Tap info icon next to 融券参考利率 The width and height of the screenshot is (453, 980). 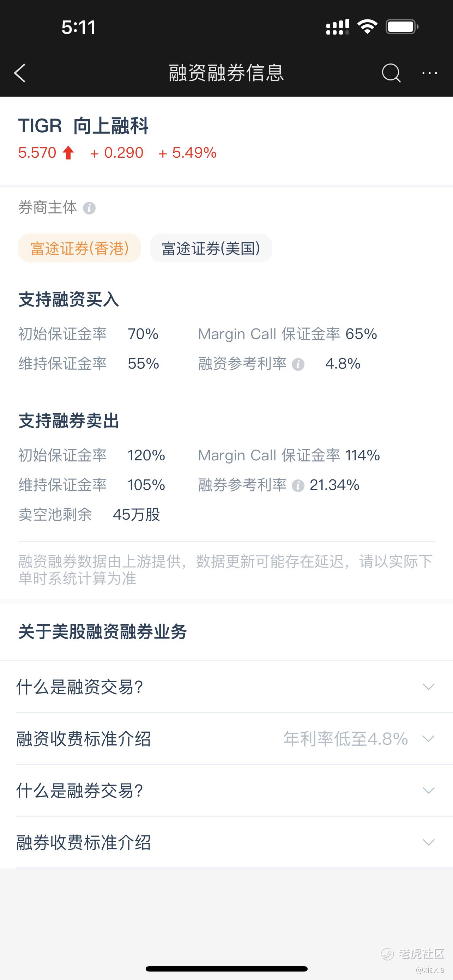[x=298, y=486]
